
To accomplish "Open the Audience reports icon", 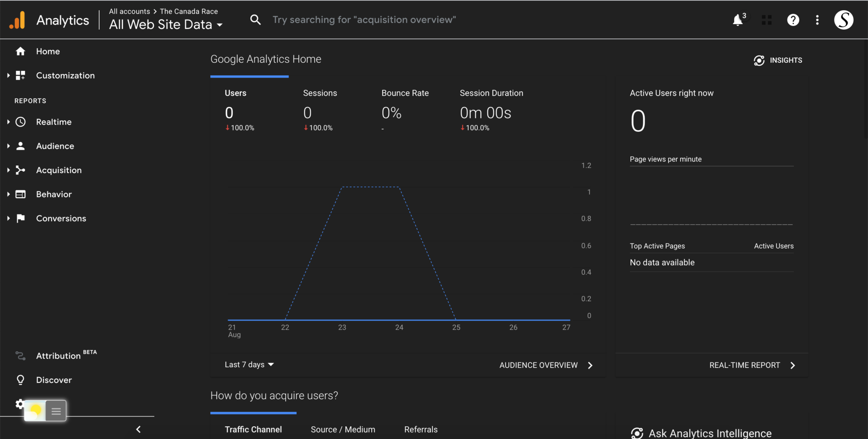I will (x=20, y=145).
